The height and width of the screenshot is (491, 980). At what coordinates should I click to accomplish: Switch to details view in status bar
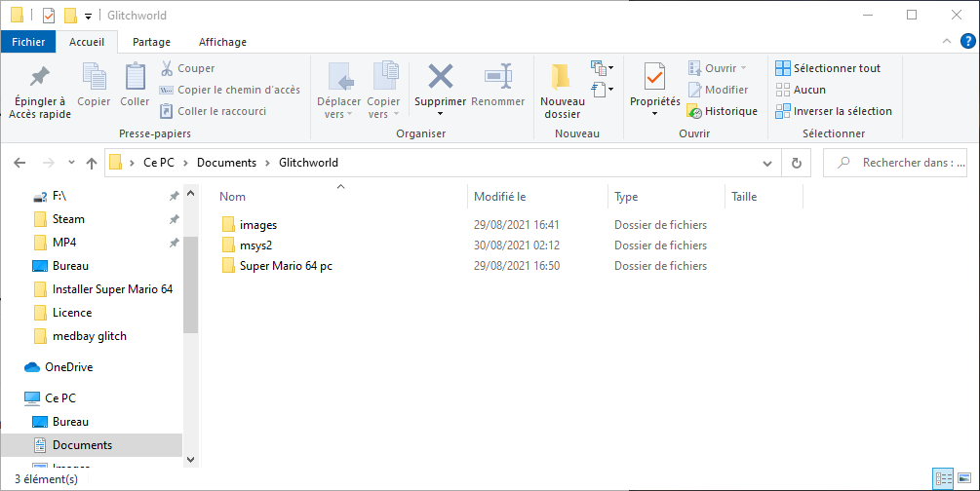coord(943,477)
